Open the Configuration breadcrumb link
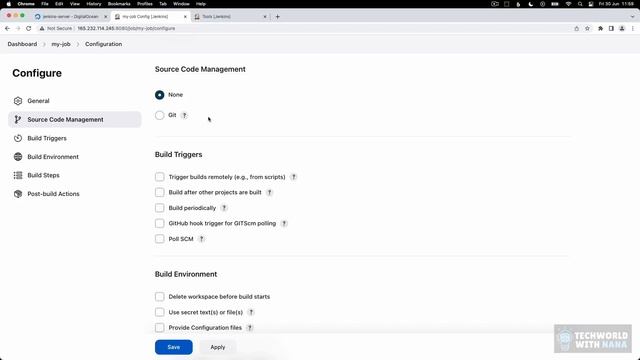 pyautogui.click(x=103, y=44)
